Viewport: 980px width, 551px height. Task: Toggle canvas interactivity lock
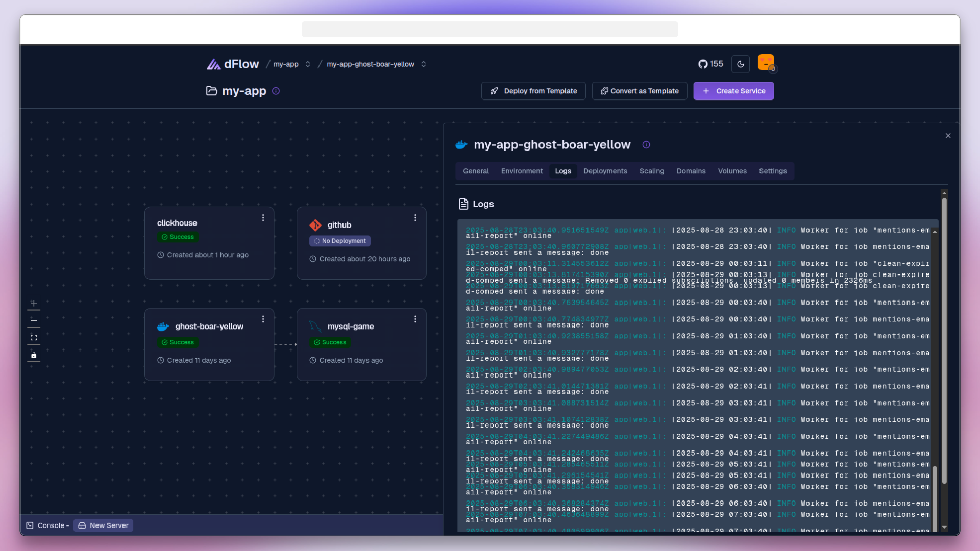(34, 355)
